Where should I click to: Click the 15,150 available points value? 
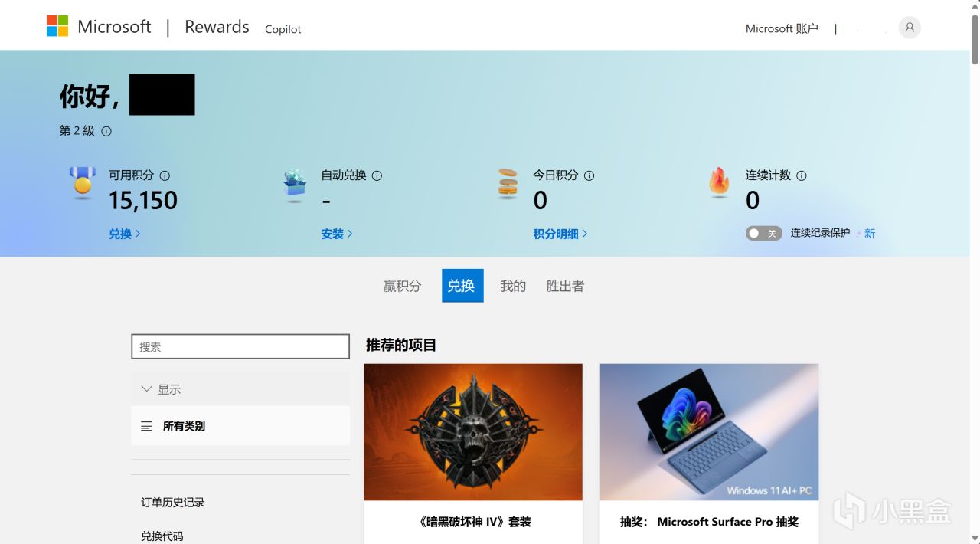pos(143,201)
